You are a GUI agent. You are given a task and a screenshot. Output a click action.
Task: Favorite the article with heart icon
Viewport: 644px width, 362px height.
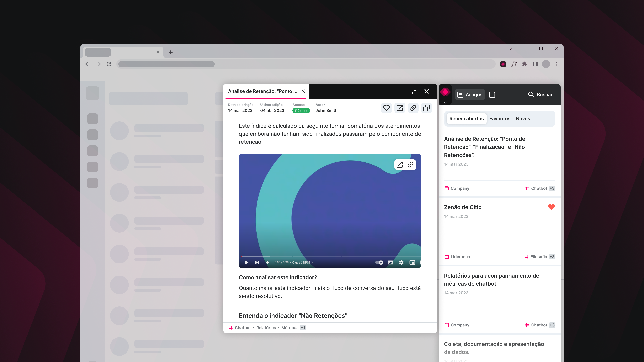tap(386, 108)
